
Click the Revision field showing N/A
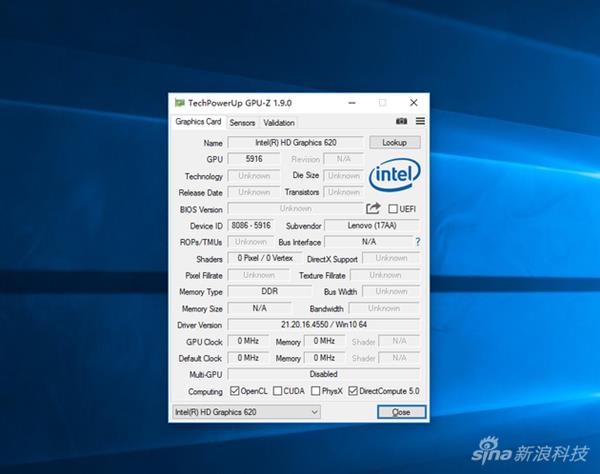(x=344, y=159)
